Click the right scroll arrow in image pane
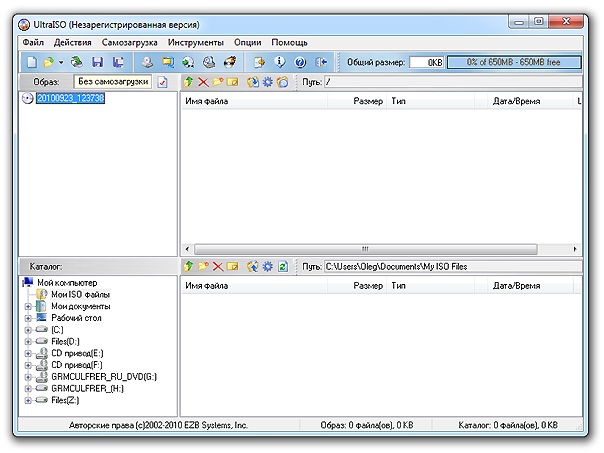 coord(575,249)
